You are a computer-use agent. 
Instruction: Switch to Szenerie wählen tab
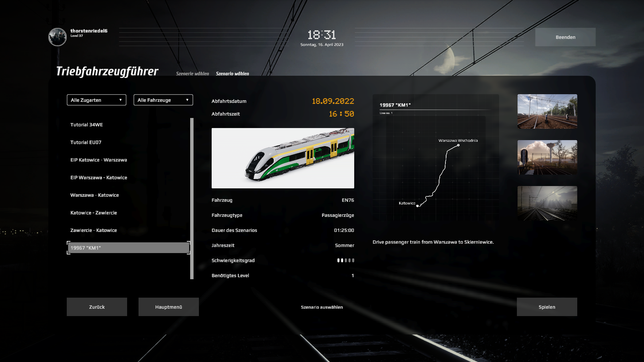193,74
